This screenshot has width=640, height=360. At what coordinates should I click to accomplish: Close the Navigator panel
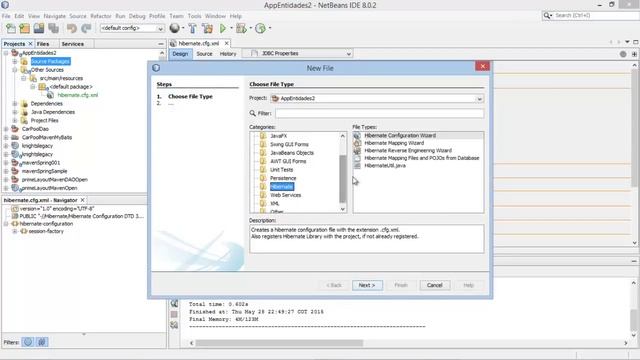(82, 200)
